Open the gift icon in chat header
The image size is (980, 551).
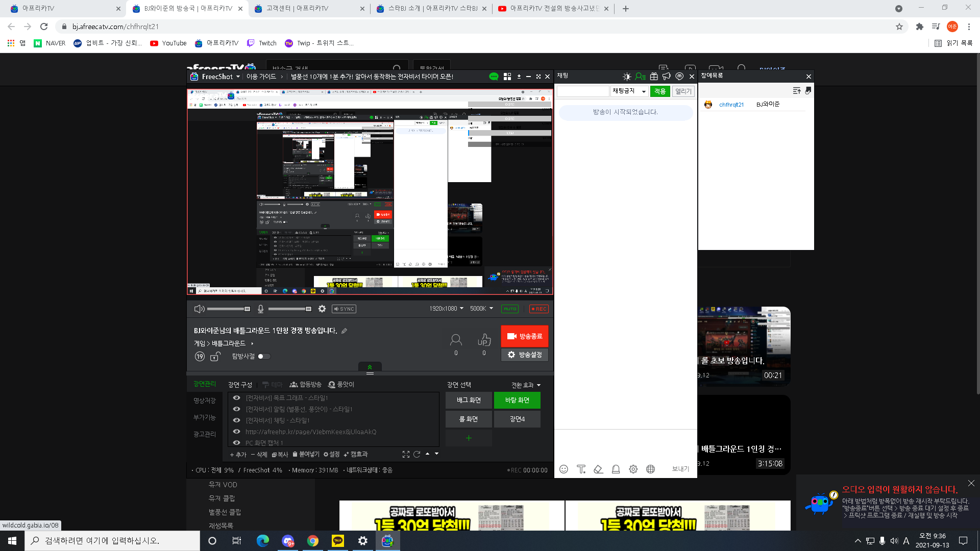654,77
